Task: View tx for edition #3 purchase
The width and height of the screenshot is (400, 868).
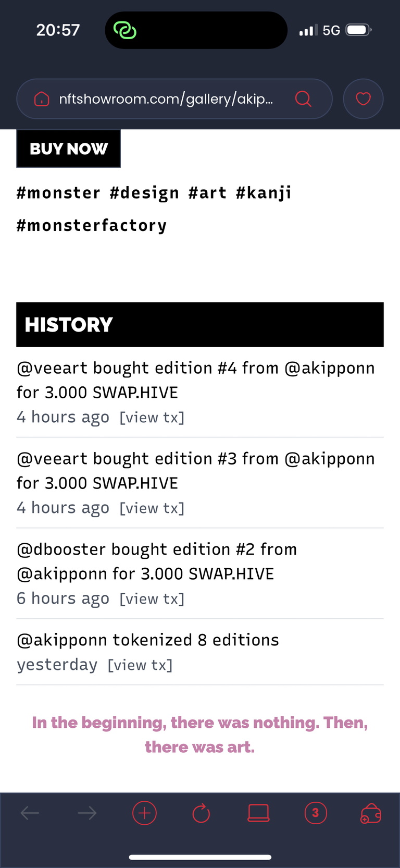Action: [152, 508]
